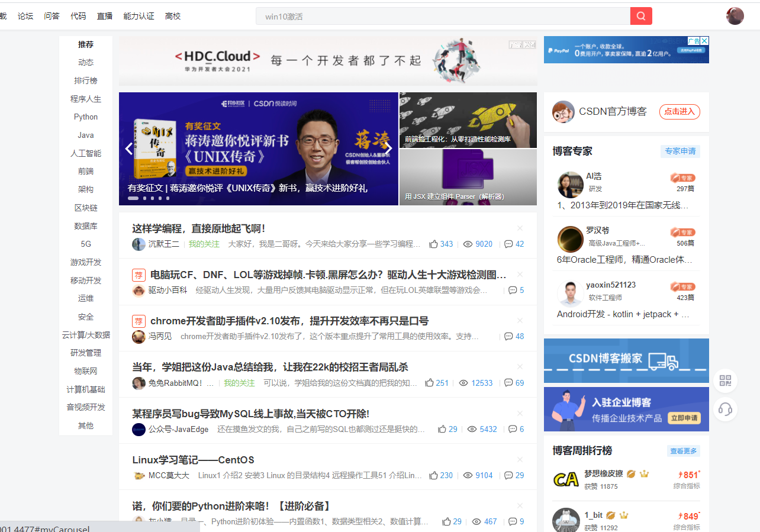Click 专家申请 button
Screen dimensions: 760x532
pyautogui.click(x=680, y=151)
